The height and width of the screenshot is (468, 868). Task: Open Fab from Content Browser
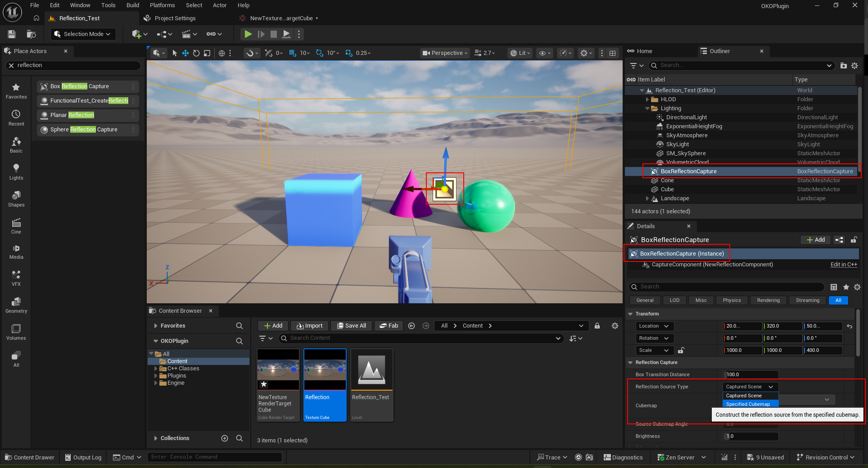click(x=389, y=326)
